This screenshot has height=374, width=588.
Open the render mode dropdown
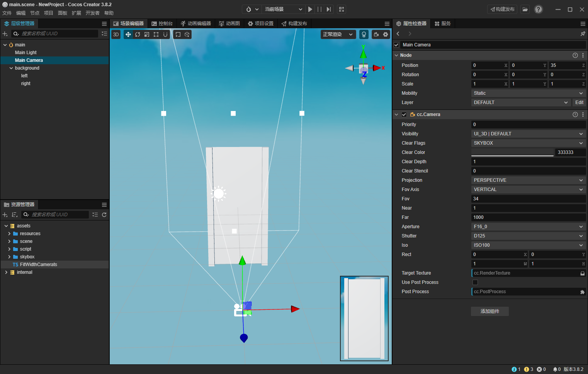[338, 34]
